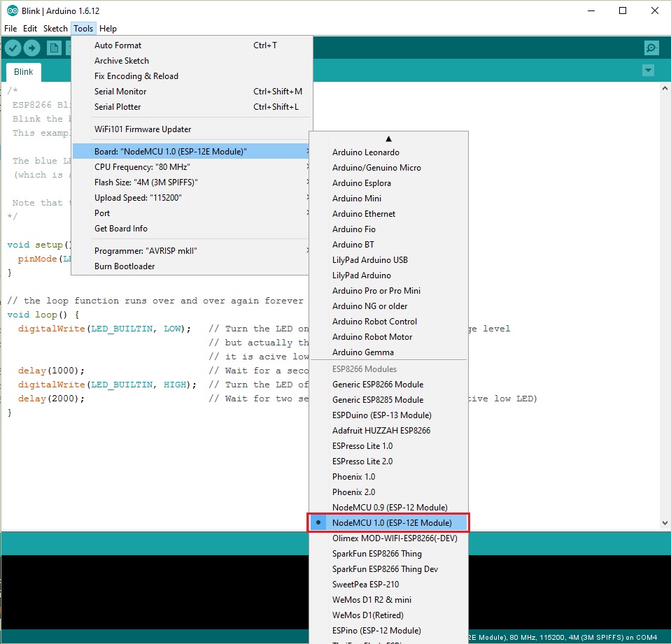Select Generic ESP8266 Module
The height and width of the screenshot is (644, 671).
pos(388,385)
